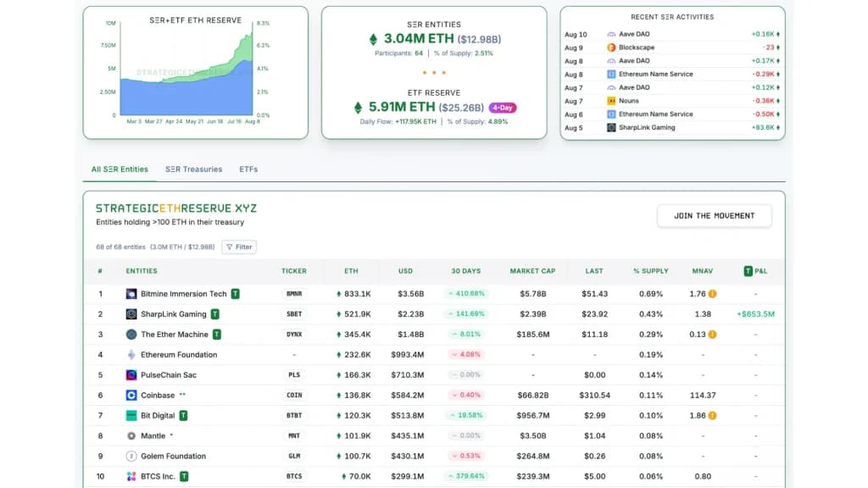This screenshot has height=488, width=868.
Task: Click the Participants: 64 text
Action: (x=398, y=53)
